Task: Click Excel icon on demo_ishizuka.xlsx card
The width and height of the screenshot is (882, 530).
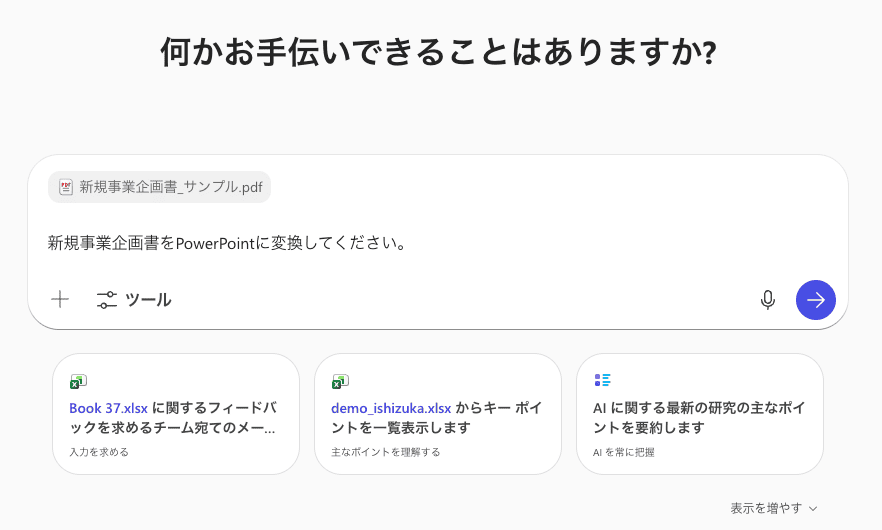Action: pyautogui.click(x=340, y=381)
